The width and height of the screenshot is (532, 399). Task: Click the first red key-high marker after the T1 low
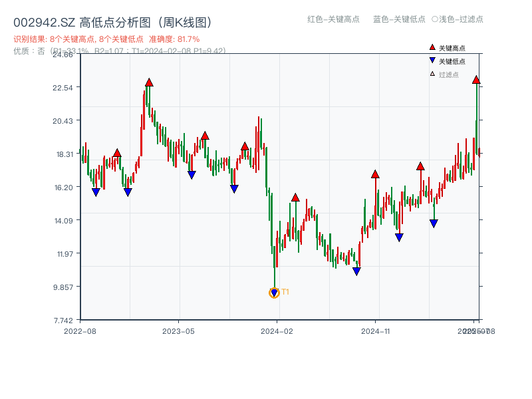coord(295,198)
